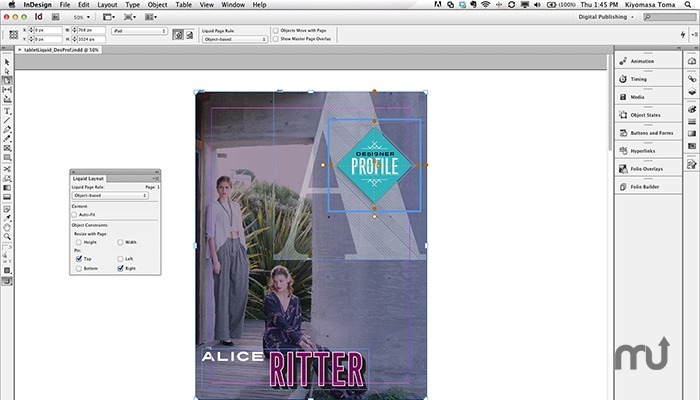
Task: Select the Selection tool arrow
Action: tap(7, 62)
